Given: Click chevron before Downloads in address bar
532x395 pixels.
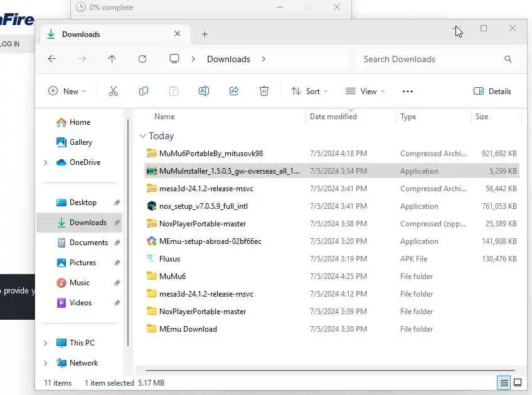Looking at the screenshot, I should (x=193, y=59).
